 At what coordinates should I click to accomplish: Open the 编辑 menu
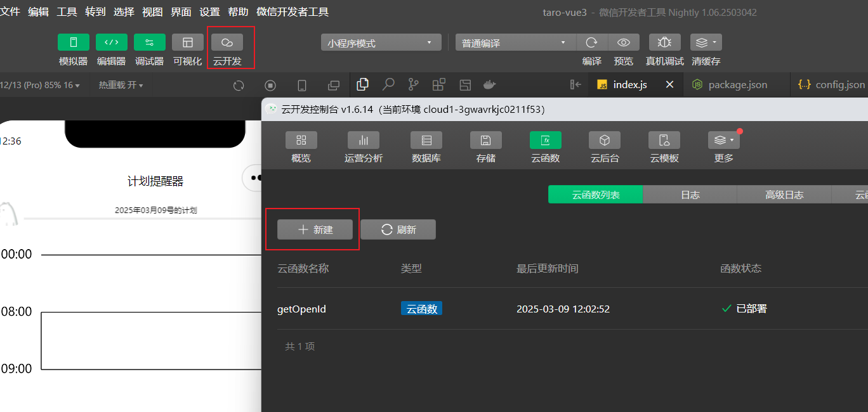click(38, 12)
